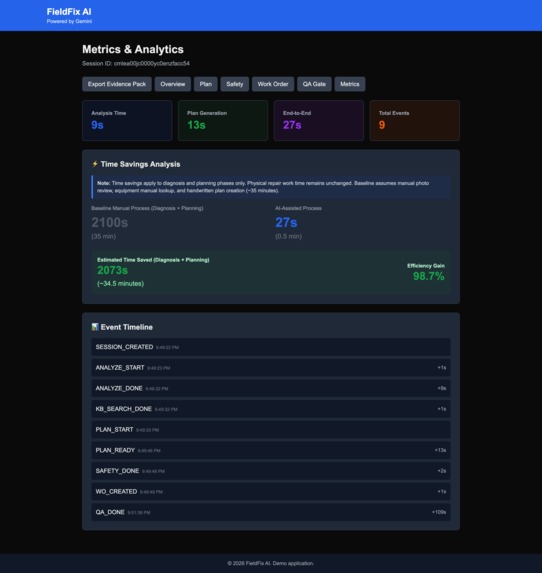Click the +2s duration on SAFETY_DONE
Screen dimensions: 542x573
tap(441, 471)
